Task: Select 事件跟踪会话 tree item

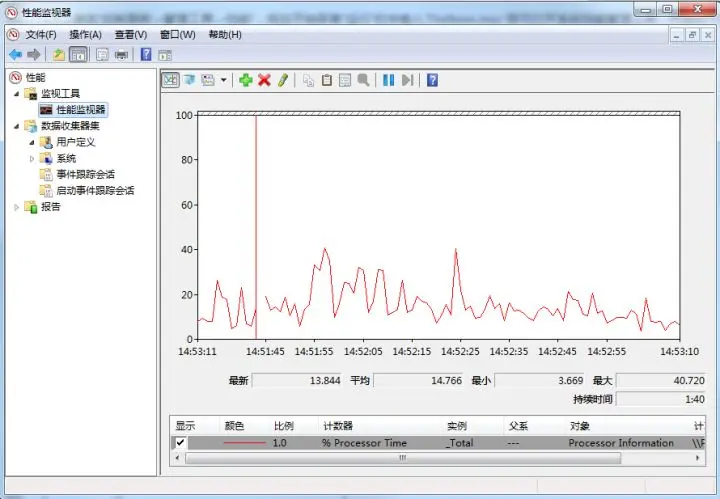Action: [85, 174]
